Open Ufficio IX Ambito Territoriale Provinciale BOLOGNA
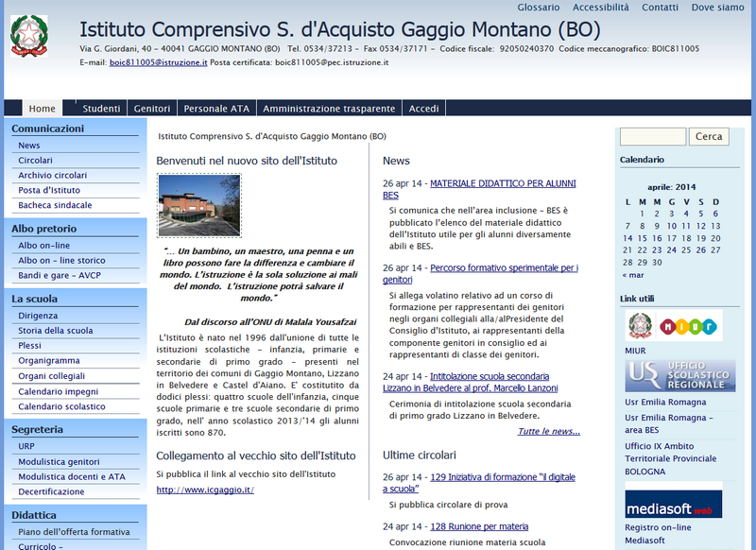The image size is (756, 550). click(671, 459)
